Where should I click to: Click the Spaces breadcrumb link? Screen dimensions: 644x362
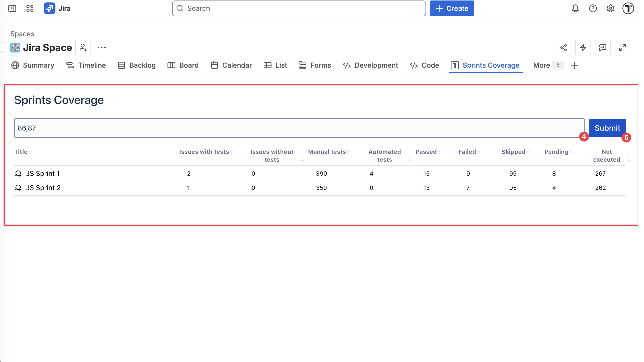(22, 34)
